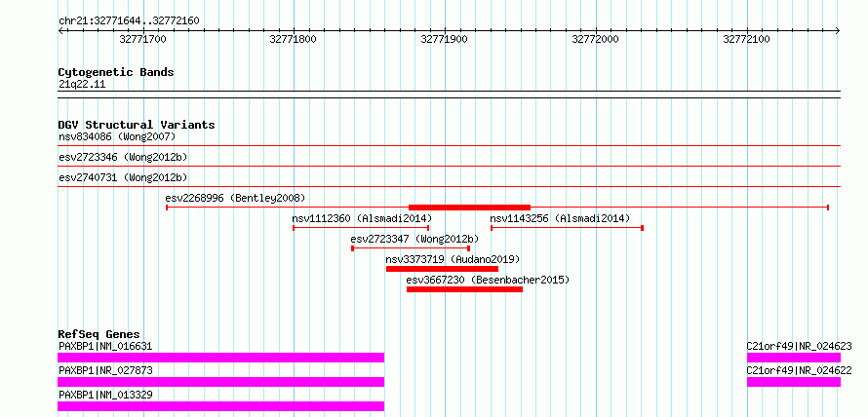Click magenta bar under PAXBP1|NR_027873
Viewport: 868px width, 417px height.
tap(220, 382)
